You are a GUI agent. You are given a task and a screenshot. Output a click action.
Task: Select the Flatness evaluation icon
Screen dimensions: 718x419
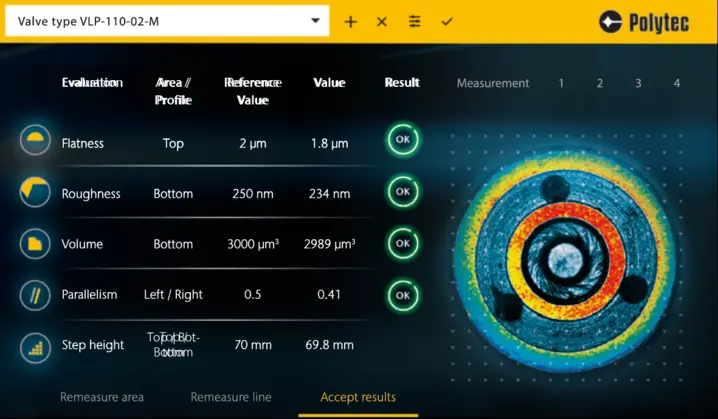point(35,141)
